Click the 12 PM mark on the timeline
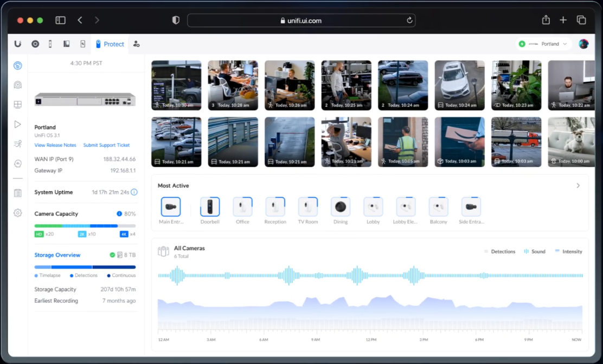Viewport: 603px width, 364px height. (x=371, y=340)
